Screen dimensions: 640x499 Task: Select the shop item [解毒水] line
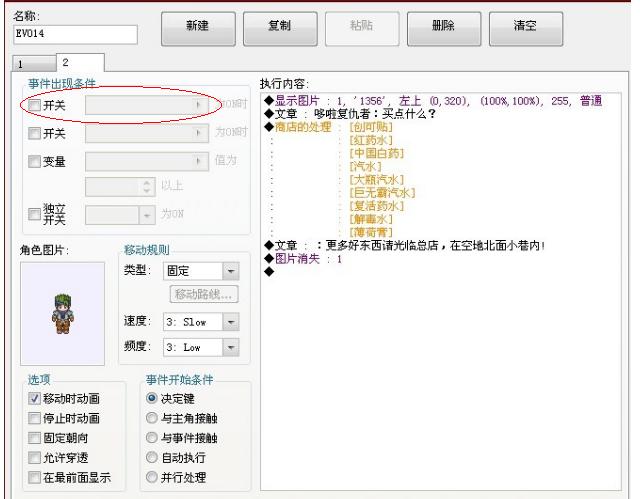[371, 219]
